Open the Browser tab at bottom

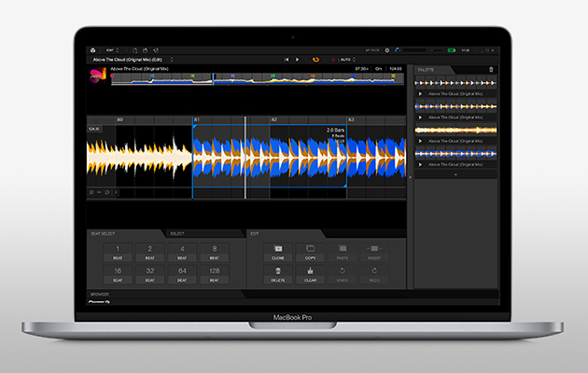click(99, 295)
